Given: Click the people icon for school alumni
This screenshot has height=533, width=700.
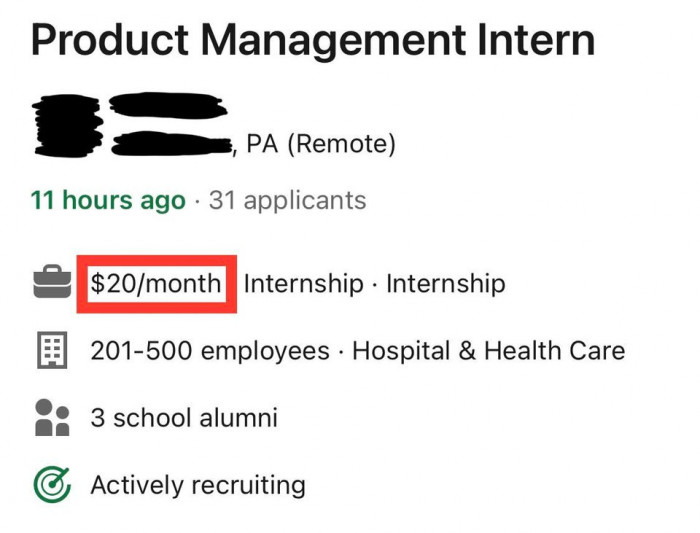Looking at the screenshot, I should (52, 418).
